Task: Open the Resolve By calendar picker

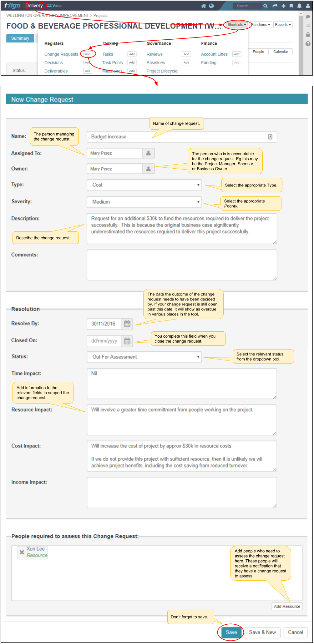Action: click(x=127, y=324)
